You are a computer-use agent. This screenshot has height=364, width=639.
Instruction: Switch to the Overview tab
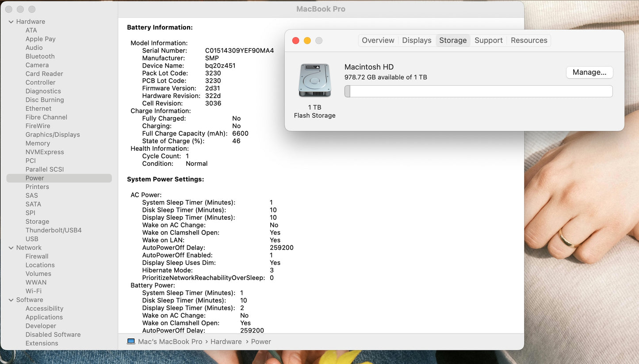pos(378,40)
